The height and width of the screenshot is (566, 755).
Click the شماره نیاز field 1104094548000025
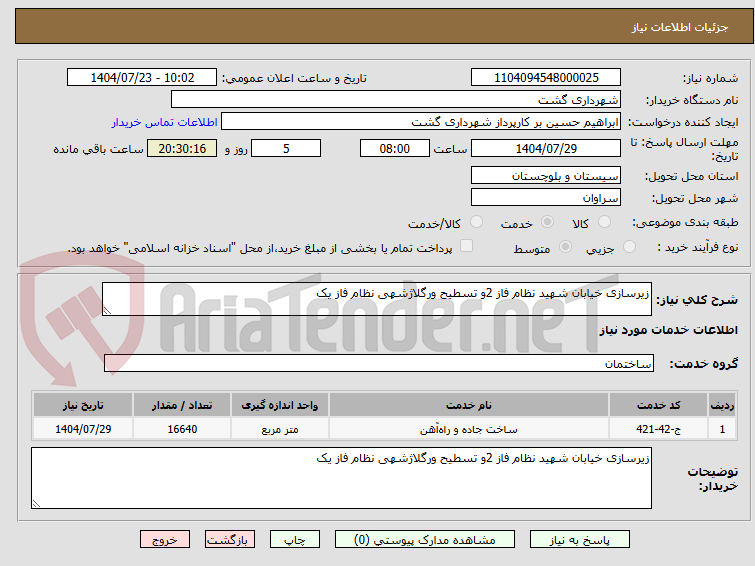tap(546, 78)
